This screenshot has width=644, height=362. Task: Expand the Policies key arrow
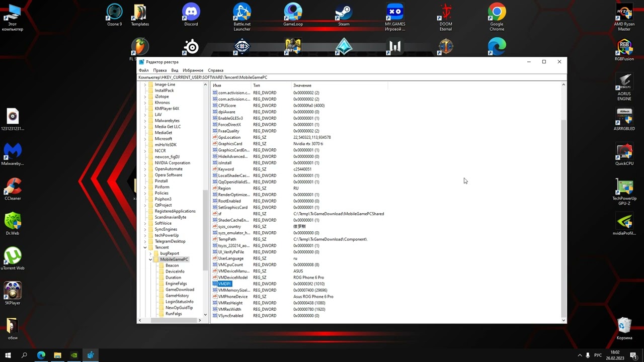[x=145, y=193]
